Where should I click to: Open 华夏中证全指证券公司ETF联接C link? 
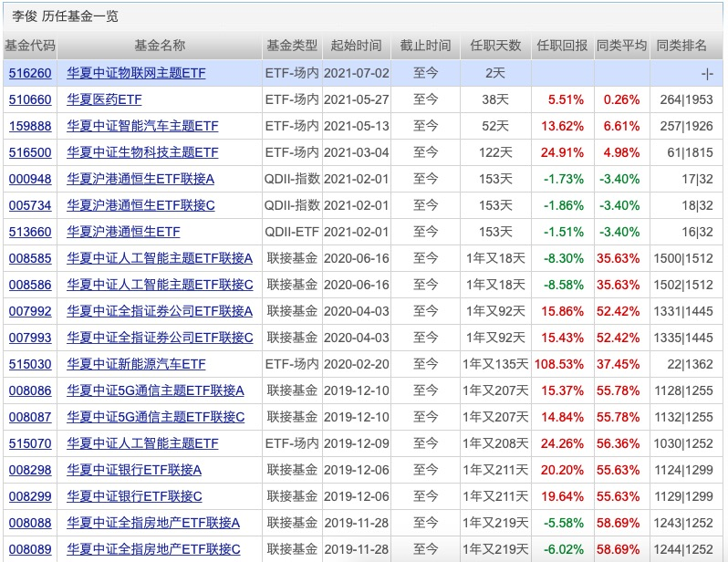coord(161,338)
